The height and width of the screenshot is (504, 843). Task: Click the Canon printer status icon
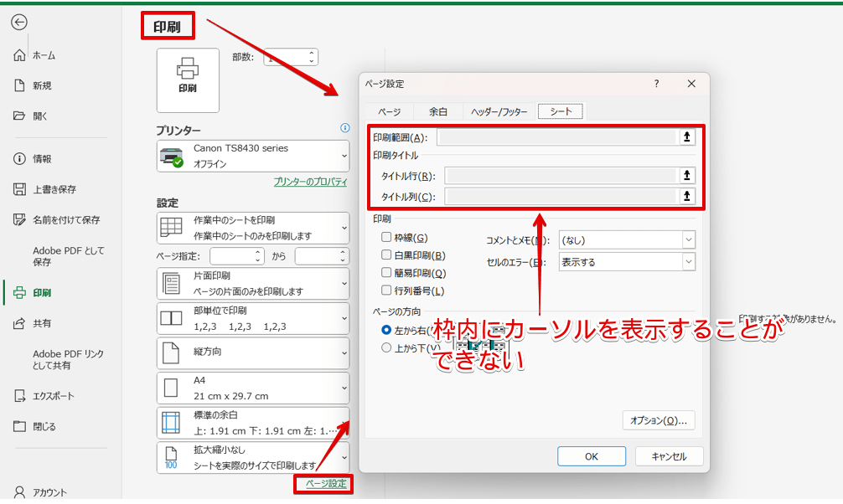click(171, 155)
